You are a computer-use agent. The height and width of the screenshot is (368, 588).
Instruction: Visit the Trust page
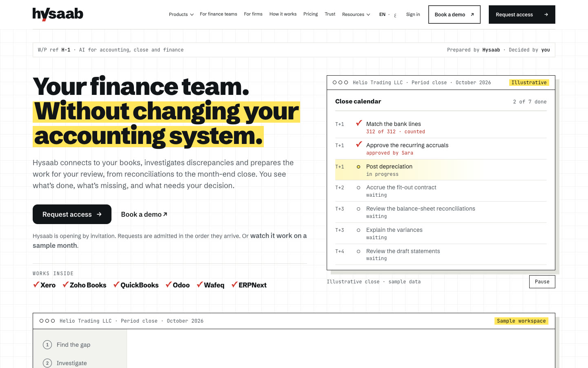(330, 14)
